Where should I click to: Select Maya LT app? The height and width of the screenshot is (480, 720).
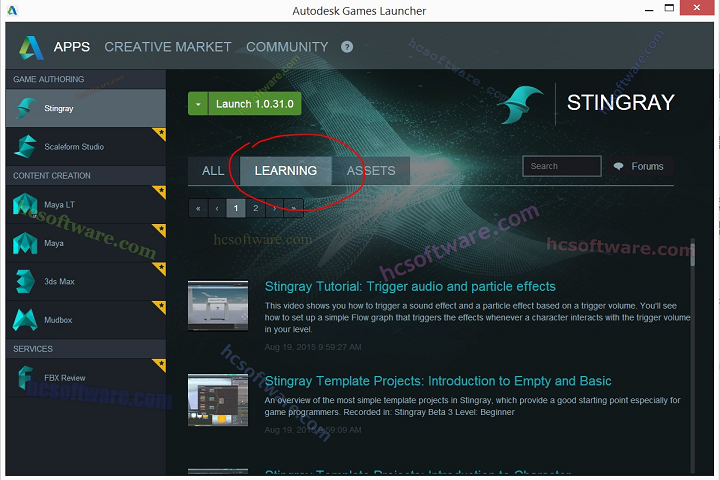86,204
